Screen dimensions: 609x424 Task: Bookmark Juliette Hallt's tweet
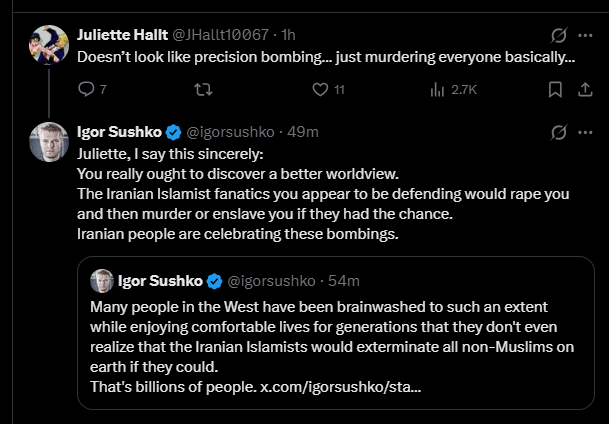click(x=556, y=90)
